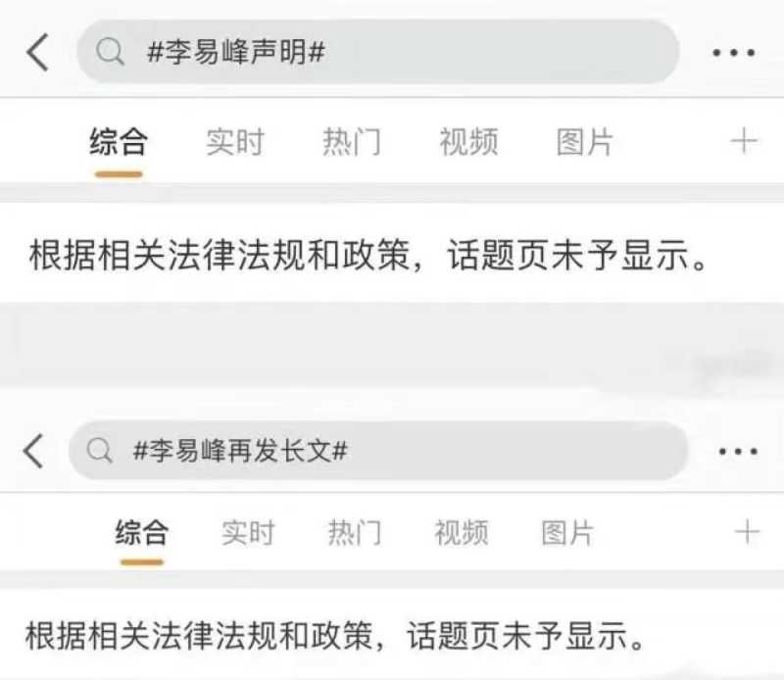Open the 视频 tab in the top panel
This screenshot has height=680, width=784.
[x=468, y=142]
